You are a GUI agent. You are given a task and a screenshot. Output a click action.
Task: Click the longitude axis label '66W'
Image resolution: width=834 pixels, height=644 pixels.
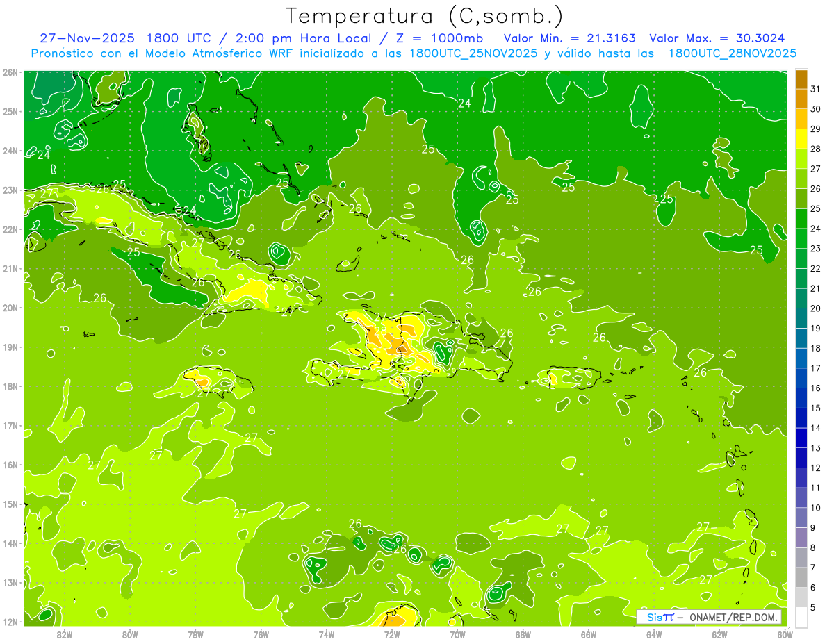click(x=589, y=634)
